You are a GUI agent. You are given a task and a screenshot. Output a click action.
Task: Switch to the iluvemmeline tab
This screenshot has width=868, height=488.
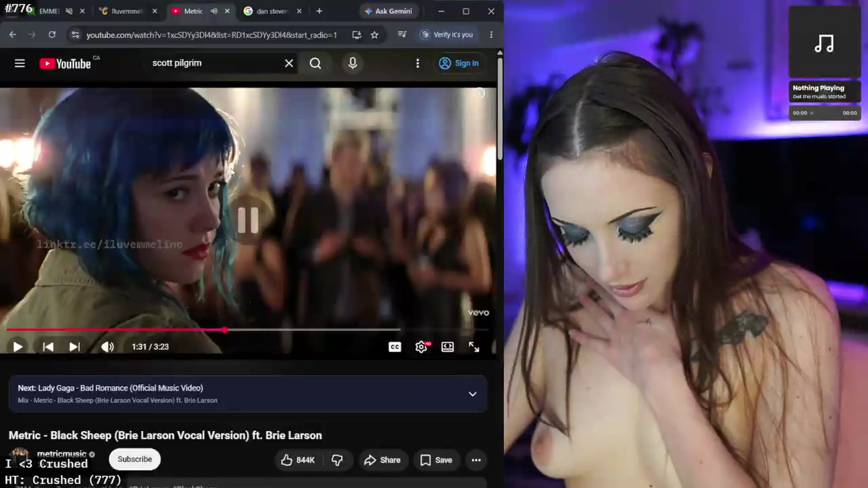127,11
